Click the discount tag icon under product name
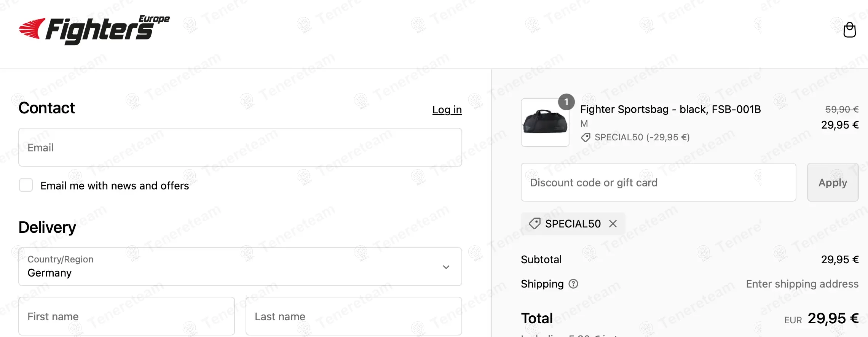868x337 pixels. pos(586,137)
